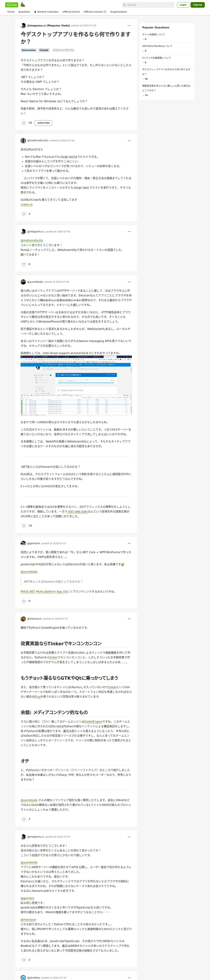The width and height of the screenshot is (210, 980).
Task: Open options menu on gentaro's comment
Action: click(x=129, y=543)
